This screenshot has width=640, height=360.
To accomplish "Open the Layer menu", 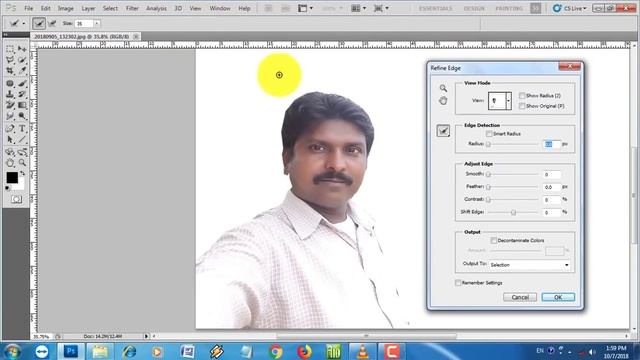I will click(88, 8).
